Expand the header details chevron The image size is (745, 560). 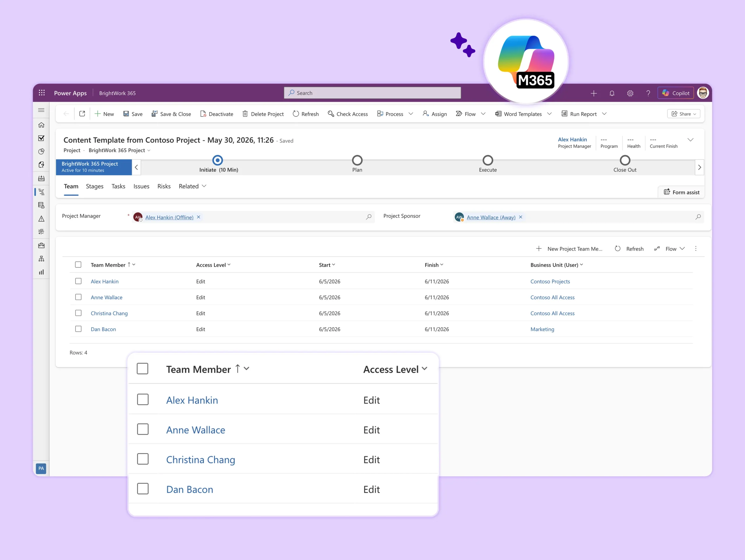691,140
